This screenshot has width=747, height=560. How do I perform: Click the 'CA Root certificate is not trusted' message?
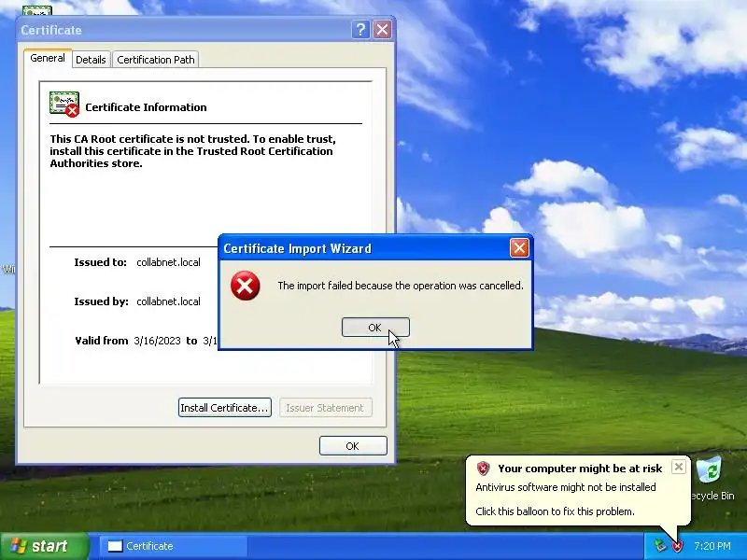(192, 151)
